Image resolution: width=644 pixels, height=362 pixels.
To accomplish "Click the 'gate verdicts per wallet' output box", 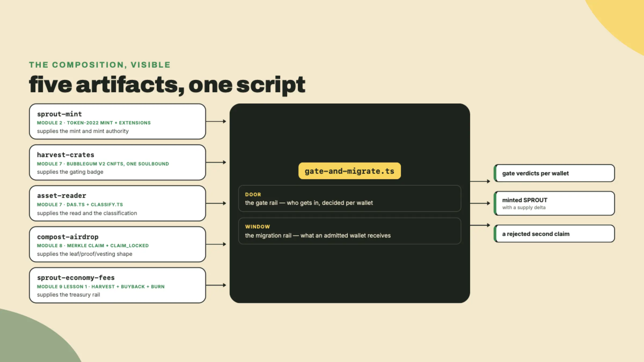I will [x=554, y=173].
